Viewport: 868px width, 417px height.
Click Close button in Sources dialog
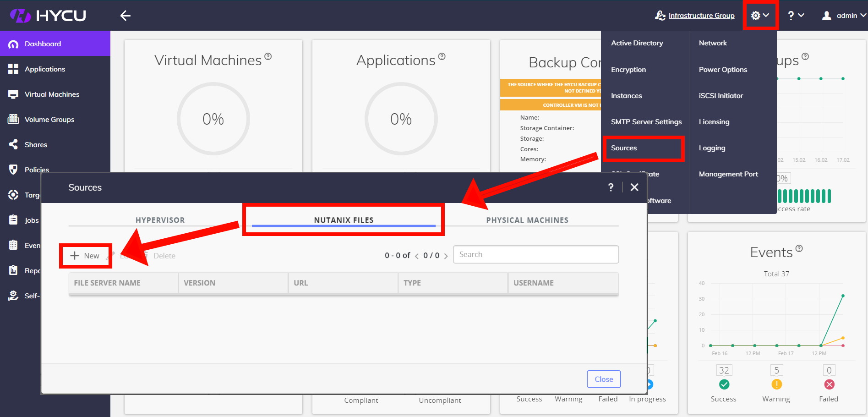coord(604,379)
